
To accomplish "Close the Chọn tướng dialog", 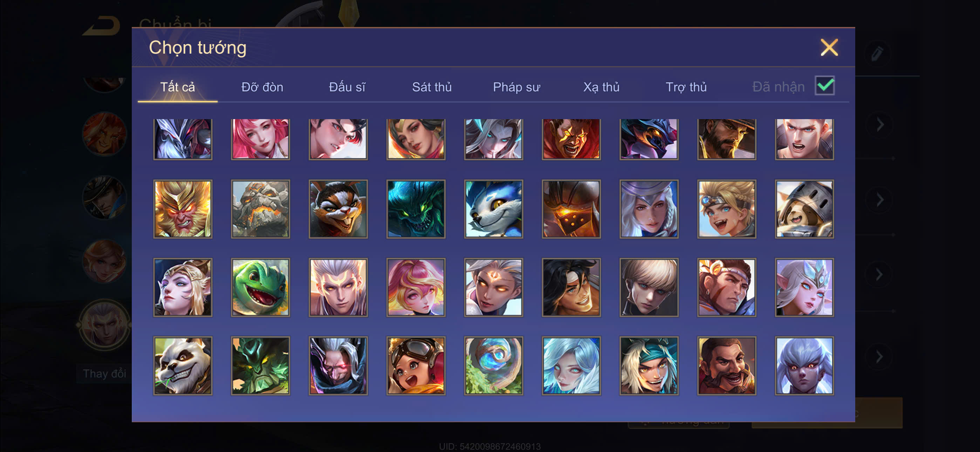I will 829,48.
